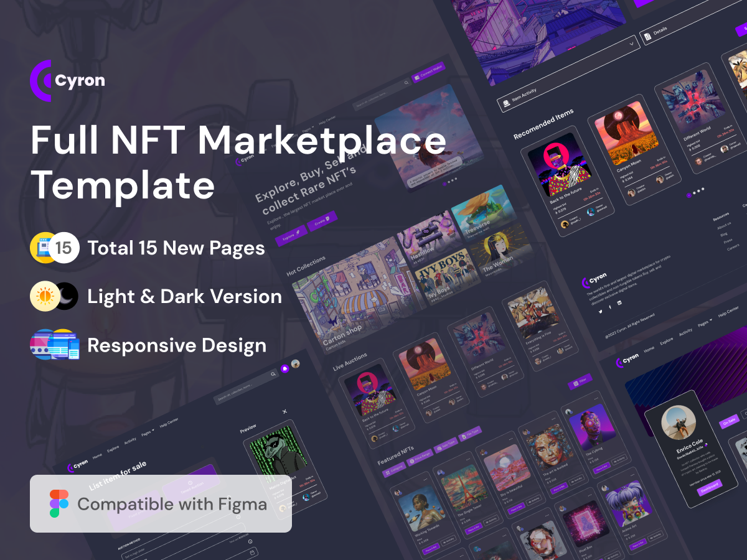
Task: Click the search magnifier in home page mockup
Action: (x=406, y=82)
